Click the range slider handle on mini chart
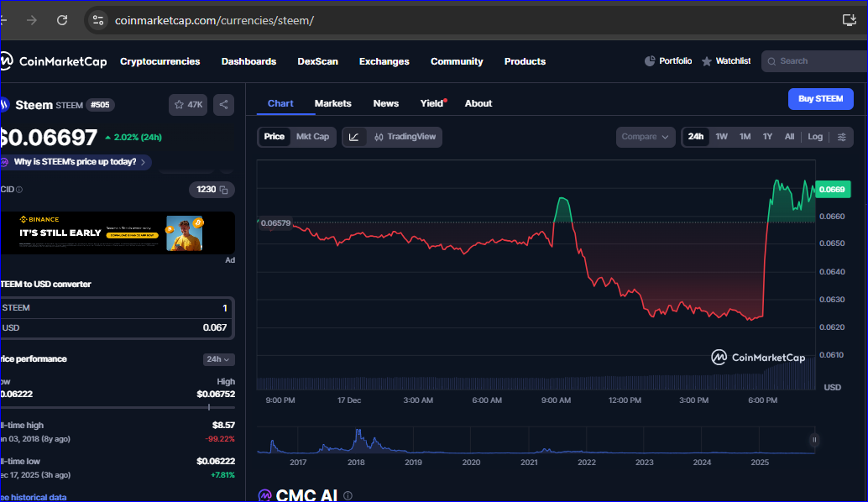The width and height of the screenshot is (868, 502). click(814, 440)
